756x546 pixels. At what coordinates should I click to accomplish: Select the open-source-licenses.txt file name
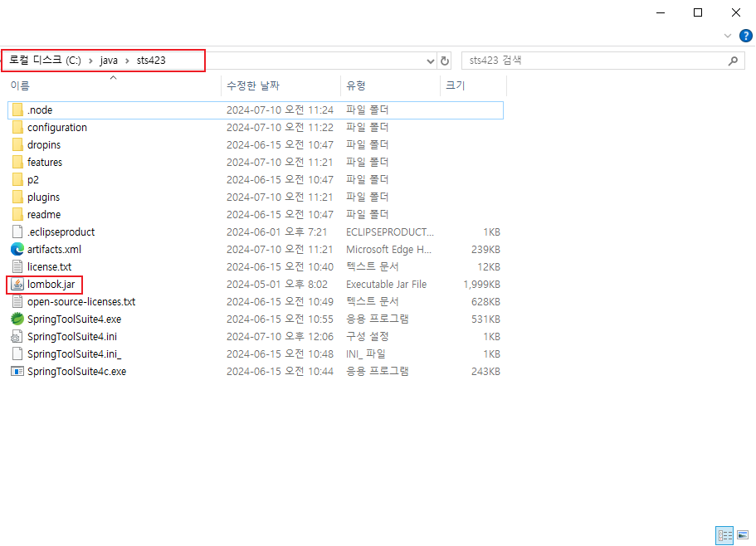click(x=81, y=302)
